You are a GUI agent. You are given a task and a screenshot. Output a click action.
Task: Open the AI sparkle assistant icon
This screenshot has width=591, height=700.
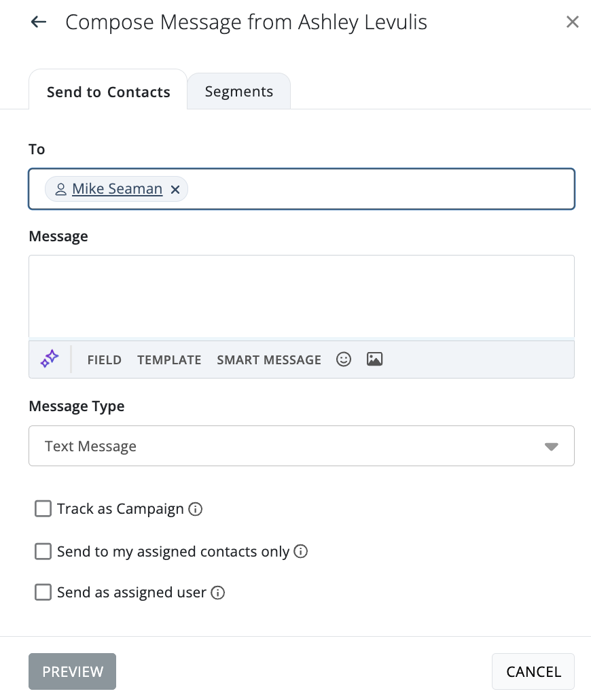point(50,359)
